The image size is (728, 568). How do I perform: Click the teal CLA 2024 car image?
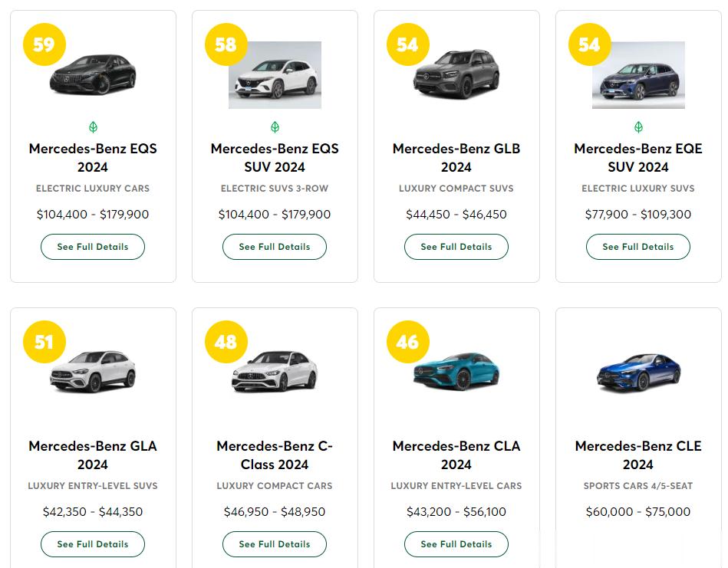[456, 373]
